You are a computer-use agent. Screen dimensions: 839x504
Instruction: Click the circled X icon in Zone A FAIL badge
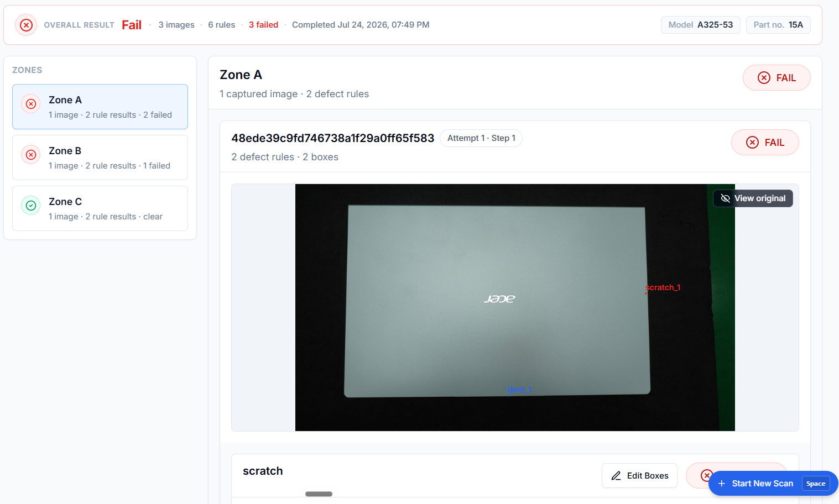(764, 78)
